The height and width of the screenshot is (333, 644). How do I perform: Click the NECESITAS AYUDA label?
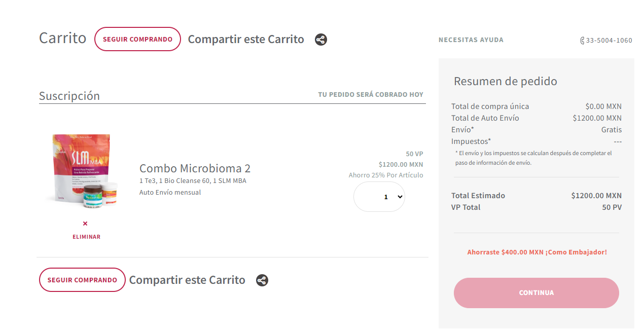point(471,40)
